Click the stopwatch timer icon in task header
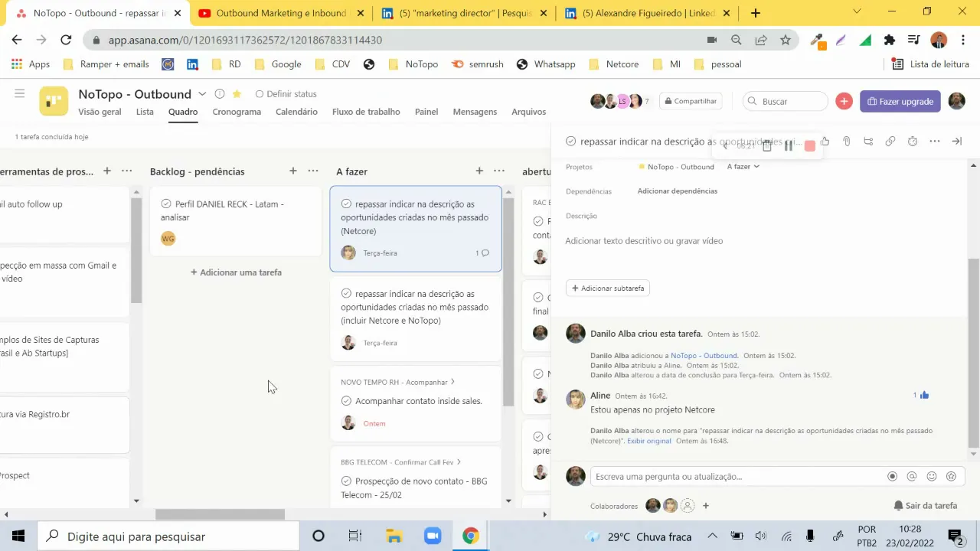The height and width of the screenshot is (551, 980). point(913,142)
